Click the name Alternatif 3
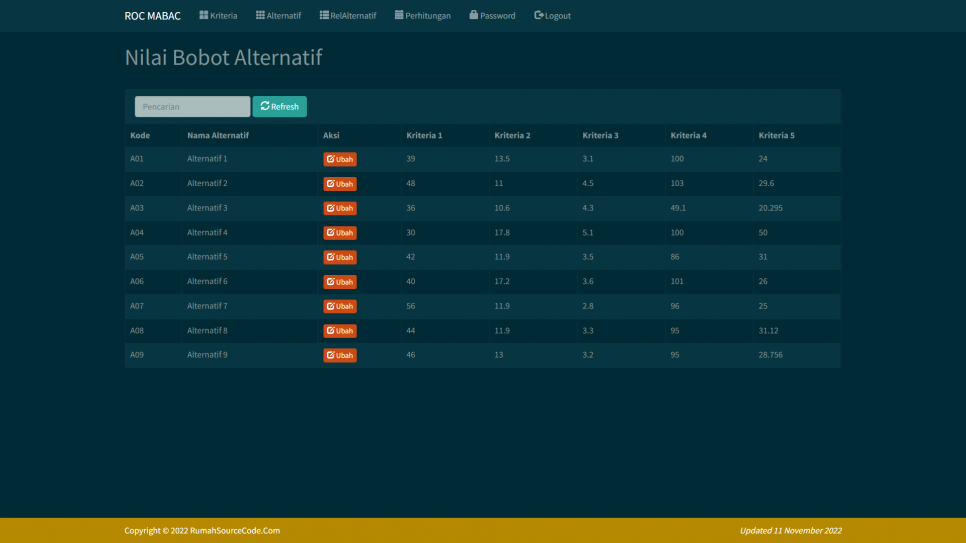Screen dimensions: 966x543 pos(207,208)
